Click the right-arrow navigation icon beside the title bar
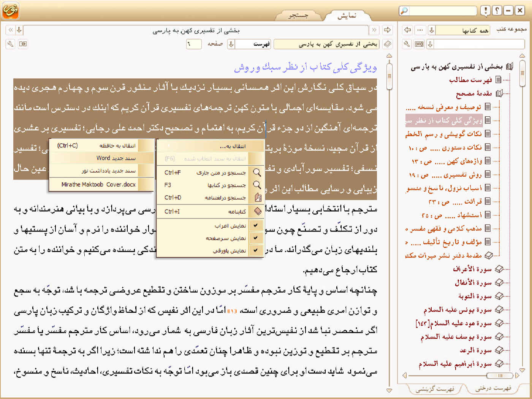This screenshot has width=532, height=399. tap(388, 30)
